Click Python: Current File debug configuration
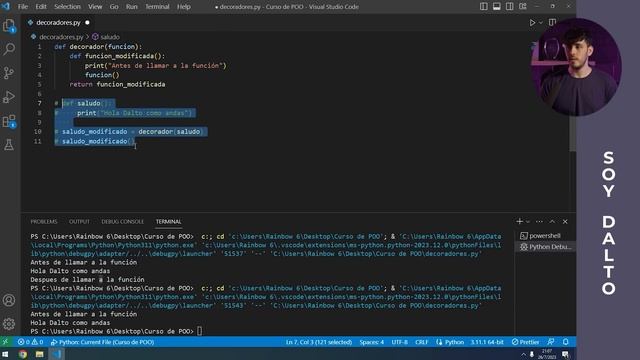640x360 pixels. 102,342
